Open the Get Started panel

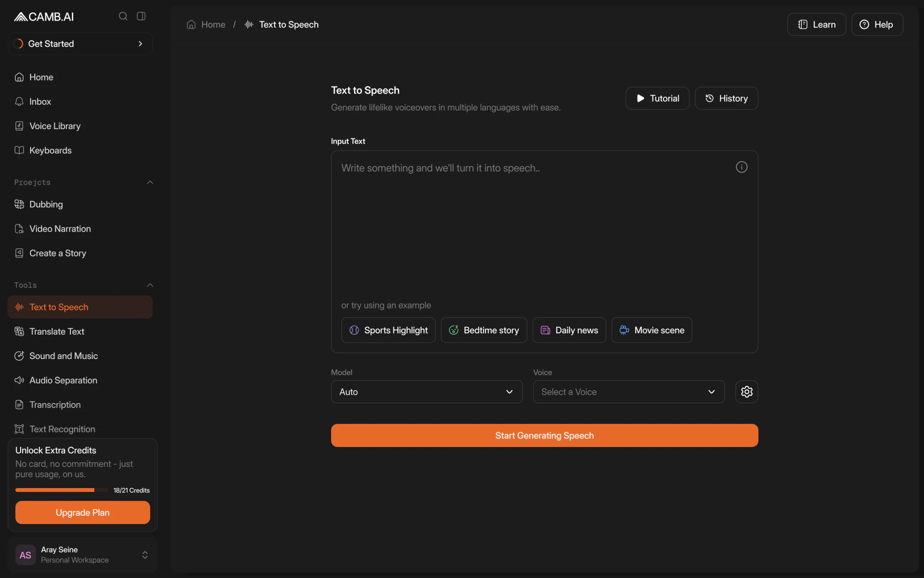80,44
